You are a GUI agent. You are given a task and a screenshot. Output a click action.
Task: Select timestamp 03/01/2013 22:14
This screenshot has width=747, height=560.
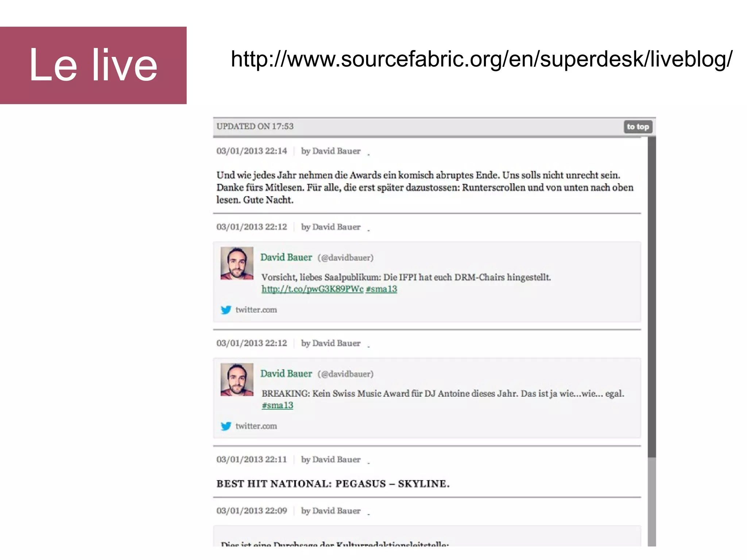point(252,151)
